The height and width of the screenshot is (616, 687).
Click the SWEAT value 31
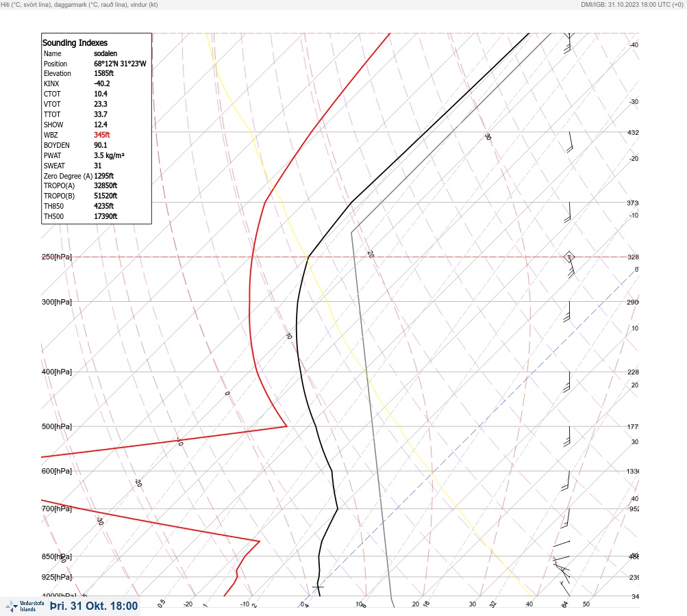(98, 166)
